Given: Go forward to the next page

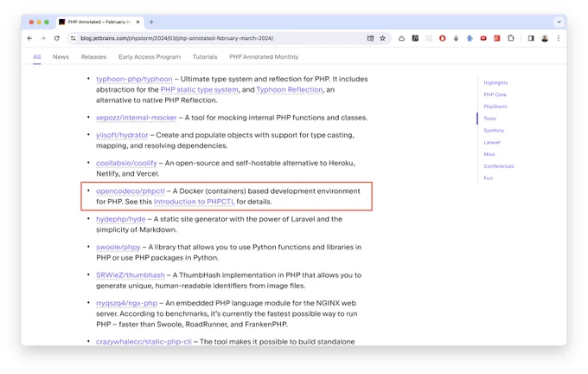Looking at the screenshot, I should [x=43, y=38].
